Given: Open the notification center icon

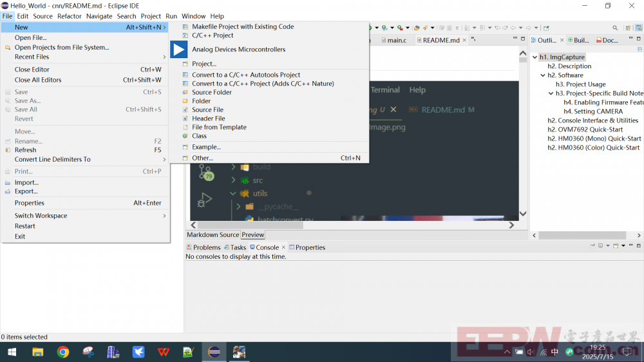Looking at the screenshot, I should (627, 352).
